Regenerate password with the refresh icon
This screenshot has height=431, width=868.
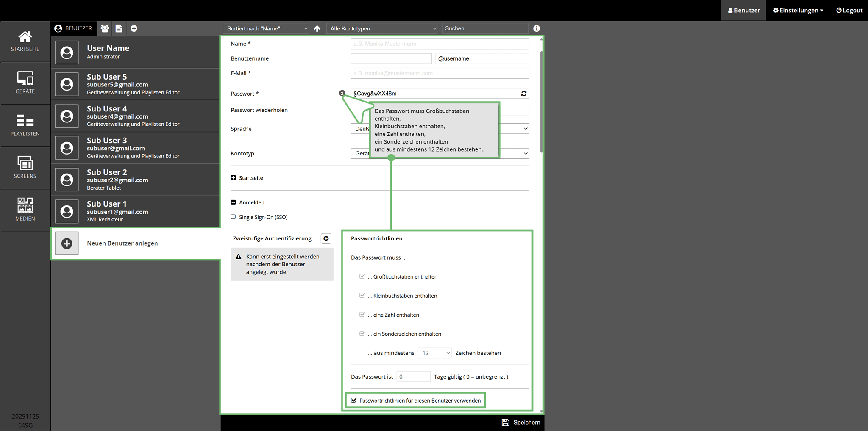coord(524,94)
